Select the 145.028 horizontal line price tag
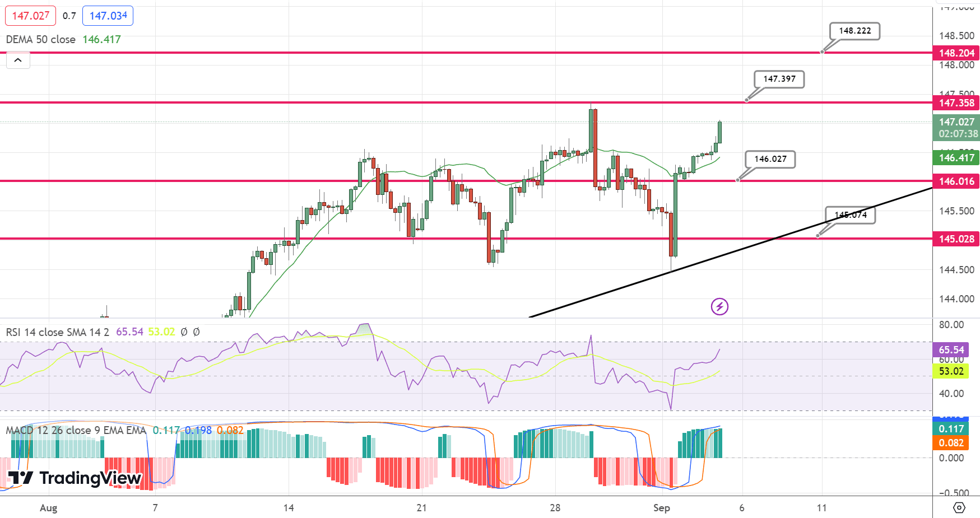The height and width of the screenshot is (518, 980). tap(956, 239)
